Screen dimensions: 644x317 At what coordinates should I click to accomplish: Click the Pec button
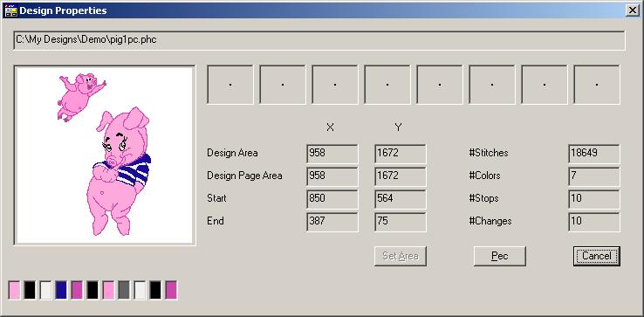499,256
